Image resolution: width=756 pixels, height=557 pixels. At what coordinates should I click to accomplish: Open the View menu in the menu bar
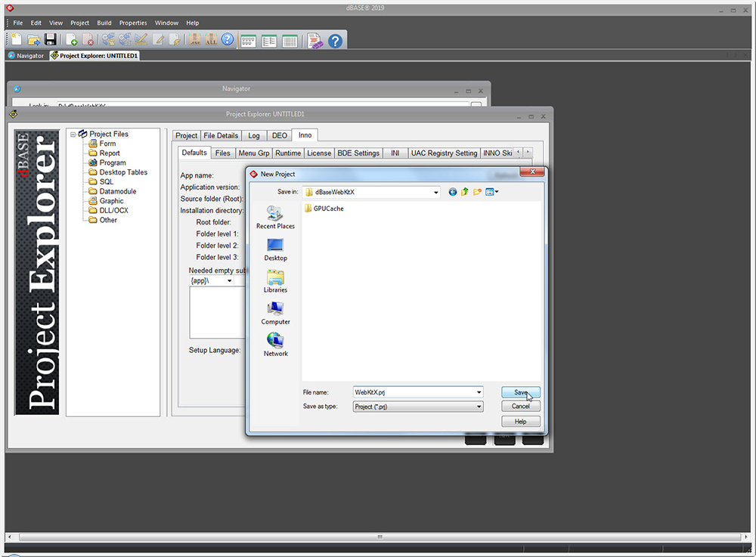(56, 23)
